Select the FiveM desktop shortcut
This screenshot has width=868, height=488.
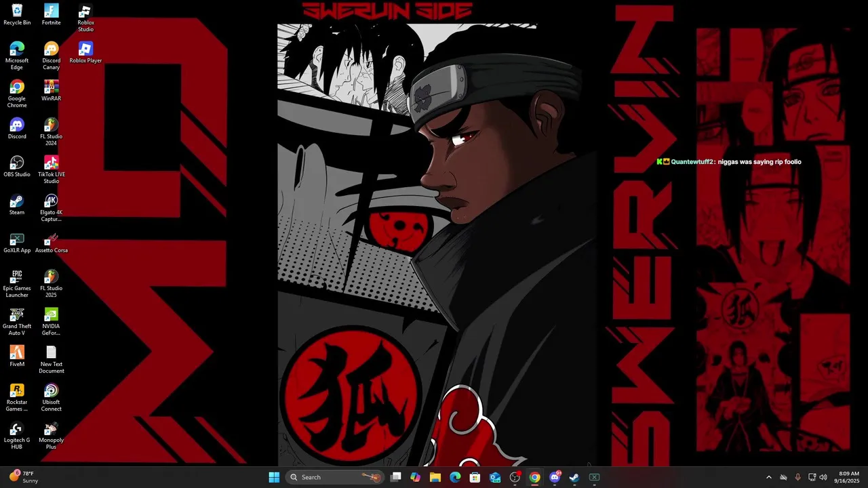coord(17,357)
